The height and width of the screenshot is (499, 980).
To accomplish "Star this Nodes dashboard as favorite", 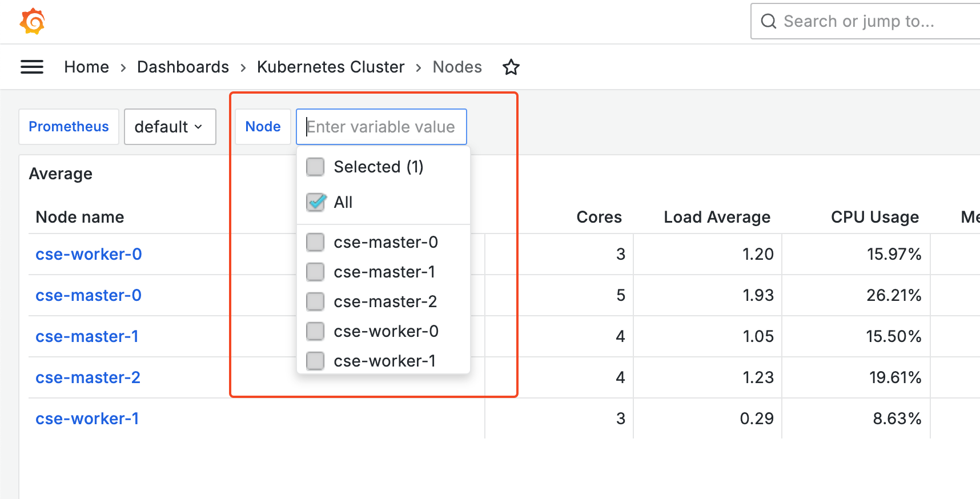I will pos(511,67).
